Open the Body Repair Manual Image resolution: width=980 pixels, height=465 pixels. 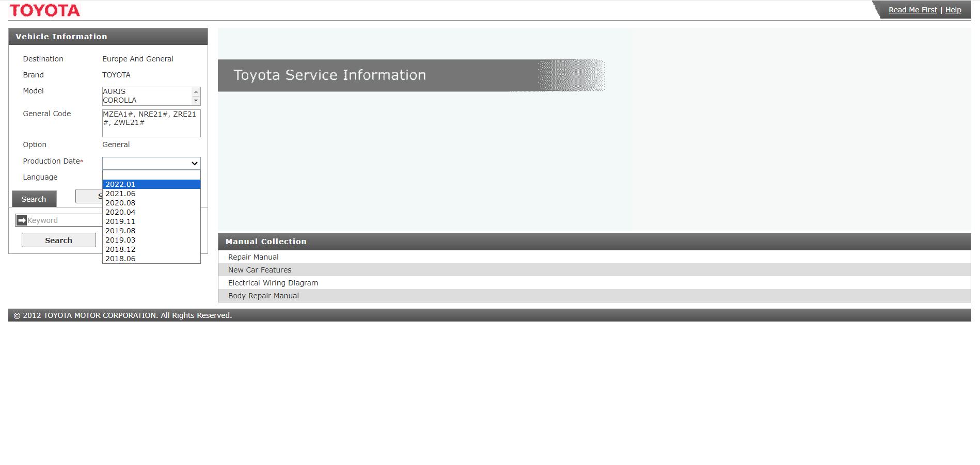263,296
